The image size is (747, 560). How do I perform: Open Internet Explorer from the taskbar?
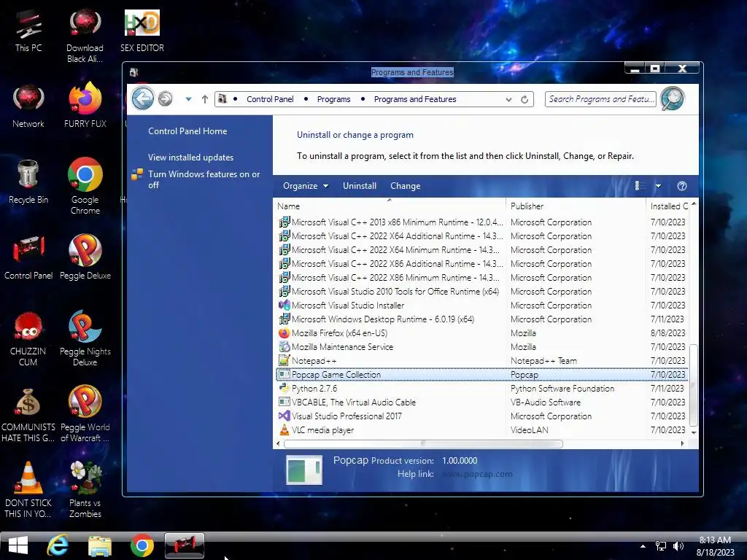pyautogui.click(x=58, y=545)
